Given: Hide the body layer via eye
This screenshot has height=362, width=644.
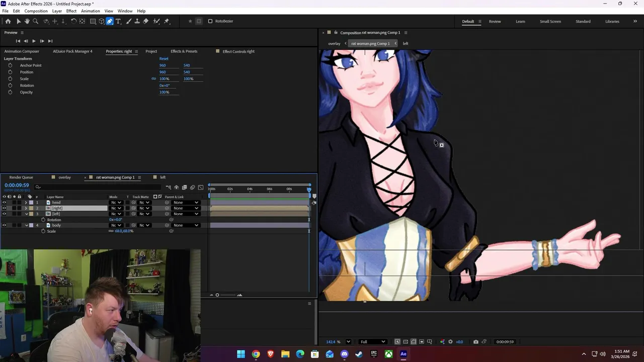Looking at the screenshot, I should point(4,225).
